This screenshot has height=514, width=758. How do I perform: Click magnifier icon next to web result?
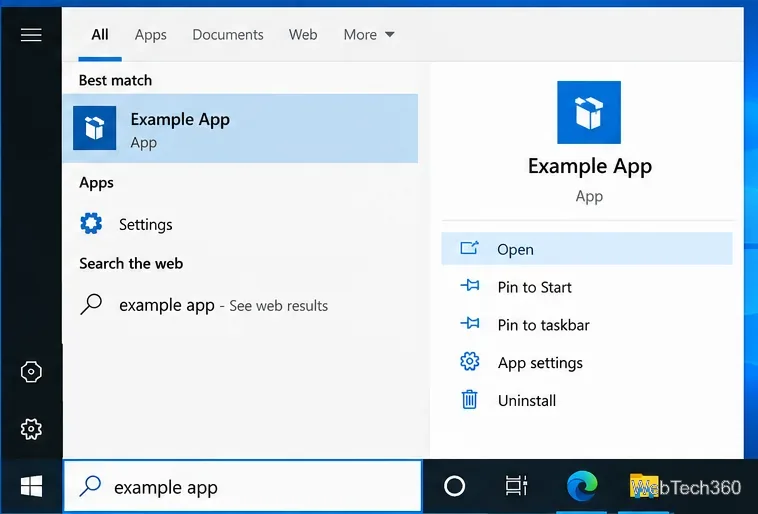(91, 305)
